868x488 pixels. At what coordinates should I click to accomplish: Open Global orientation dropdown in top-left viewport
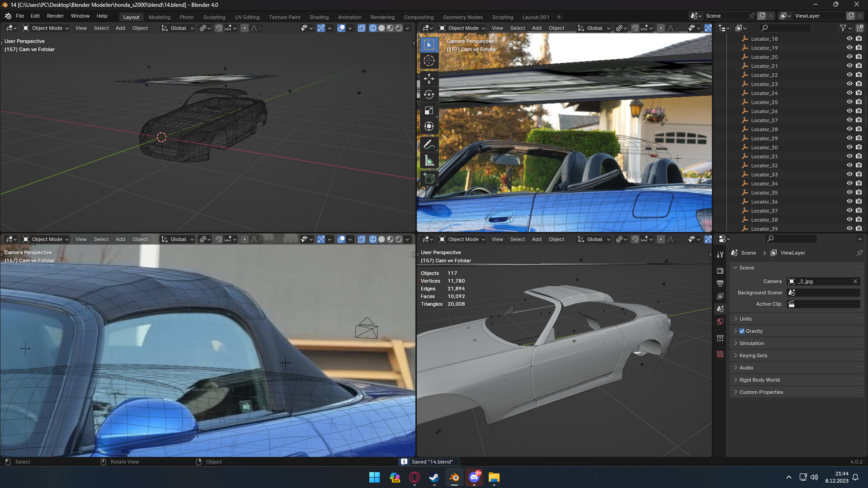point(177,28)
